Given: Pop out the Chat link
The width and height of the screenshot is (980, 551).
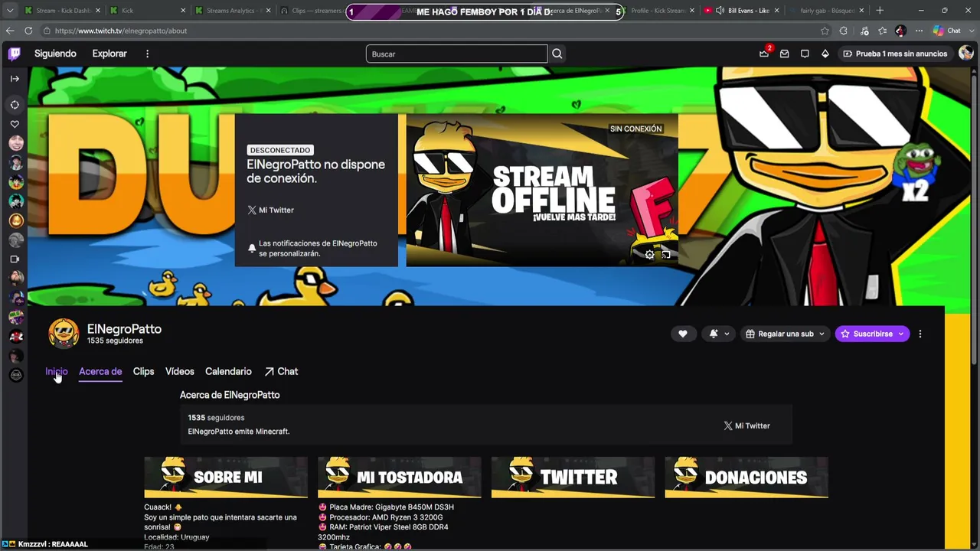Looking at the screenshot, I should click(281, 371).
